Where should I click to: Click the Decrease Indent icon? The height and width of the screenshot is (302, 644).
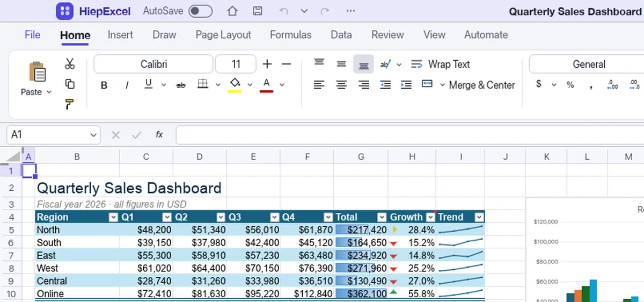(385, 84)
